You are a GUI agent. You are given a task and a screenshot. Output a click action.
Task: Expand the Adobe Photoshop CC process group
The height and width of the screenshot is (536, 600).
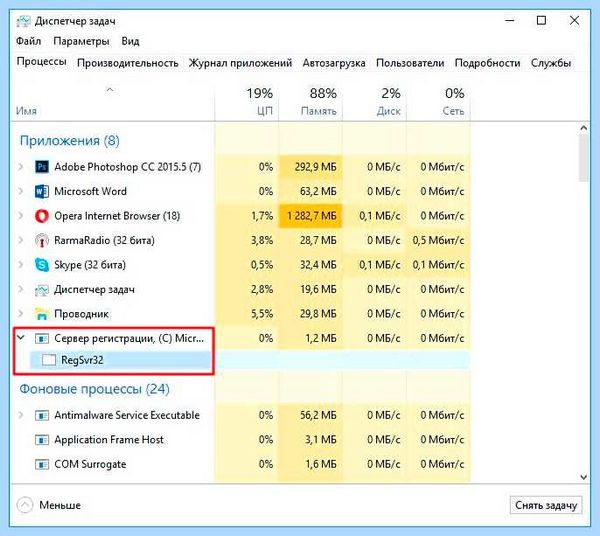[21, 167]
